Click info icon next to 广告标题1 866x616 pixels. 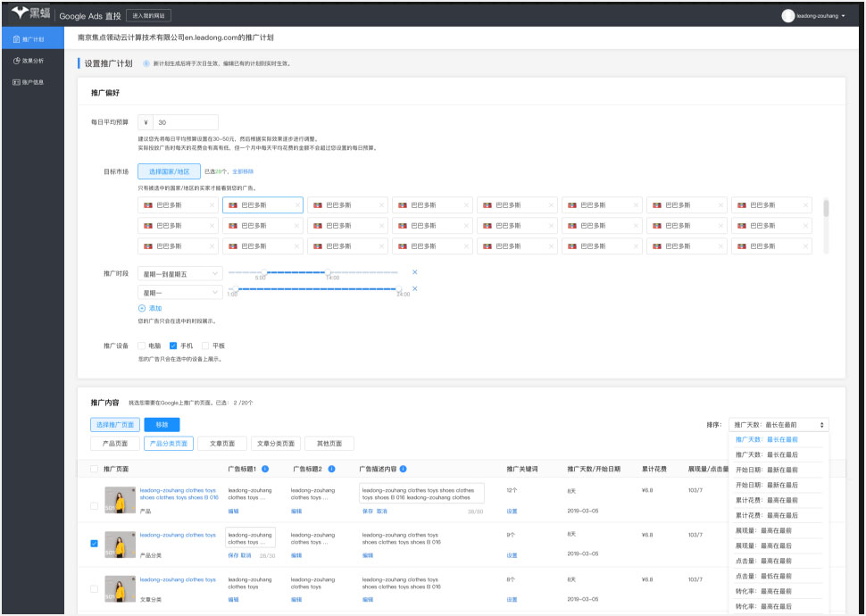pos(265,469)
